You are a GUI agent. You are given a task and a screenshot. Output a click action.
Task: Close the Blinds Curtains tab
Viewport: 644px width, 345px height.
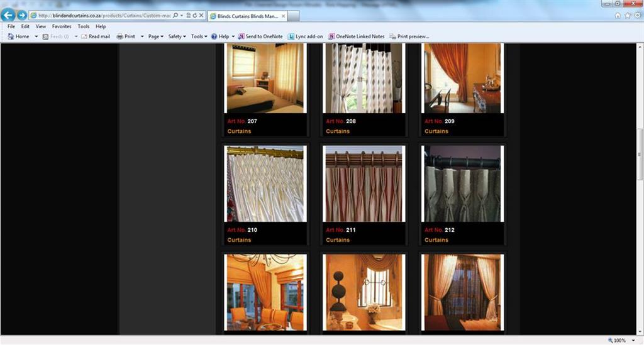tap(283, 16)
